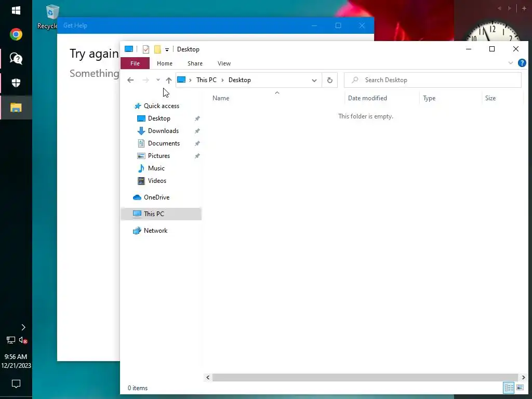Screen dimensions: 532x399
Task: Click the pin icon next to Desktop
Action: click(197, 118)
